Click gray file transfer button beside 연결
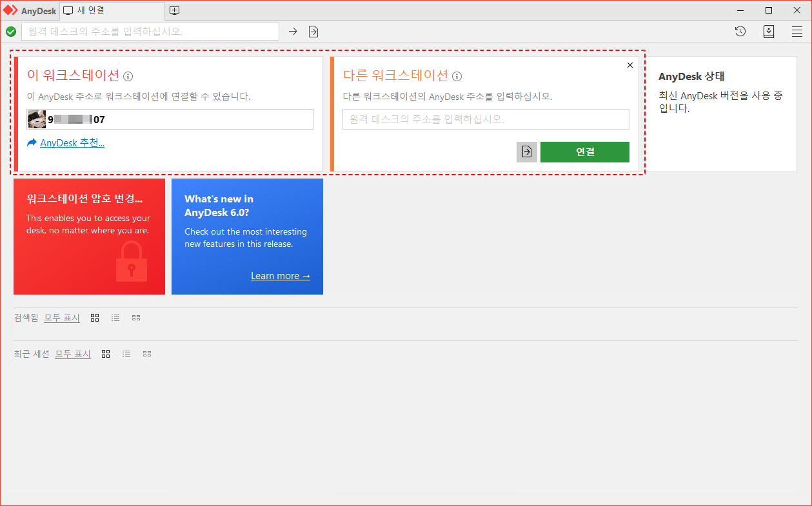Image resolution: width=812 pixels, height=506 pixels. (x=527, y=152)
